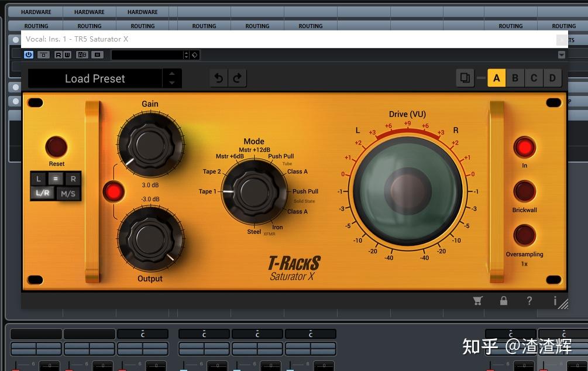Open preset management diamond icon
This screenshot has height=371, width=588.
point(195,55)
